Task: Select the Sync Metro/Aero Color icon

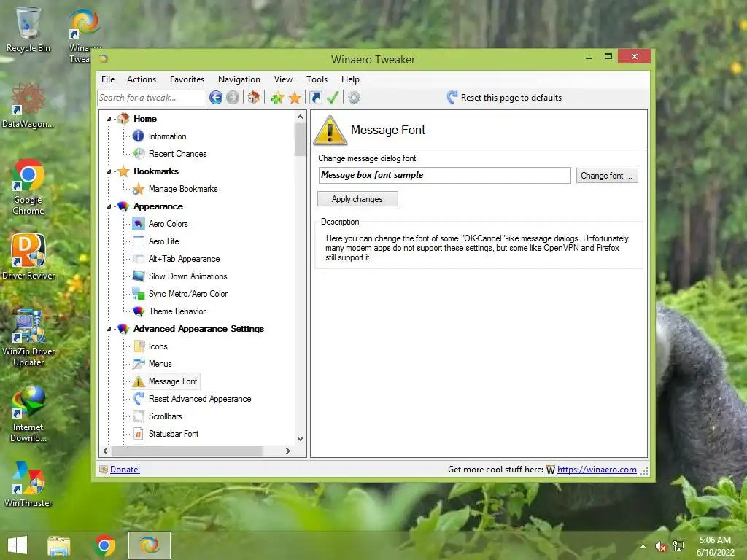Action: coord(139,294)
